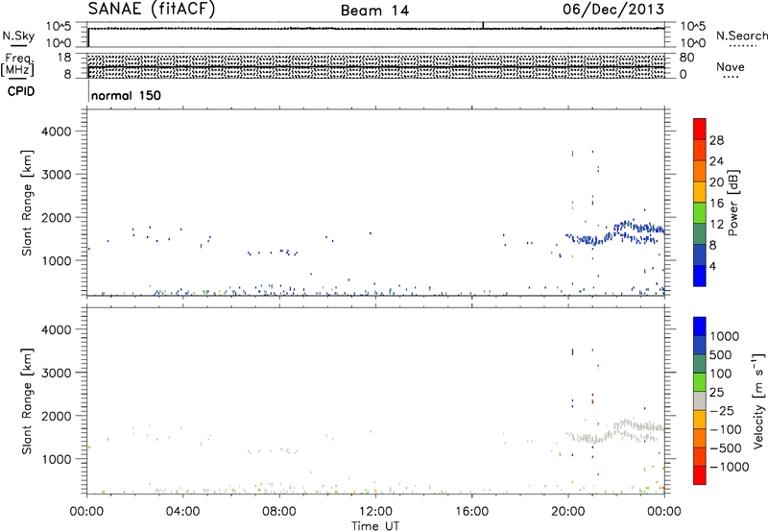Click the 'N.Search' legend label
Screen dimensions: 768x532
tap(741, 36)
